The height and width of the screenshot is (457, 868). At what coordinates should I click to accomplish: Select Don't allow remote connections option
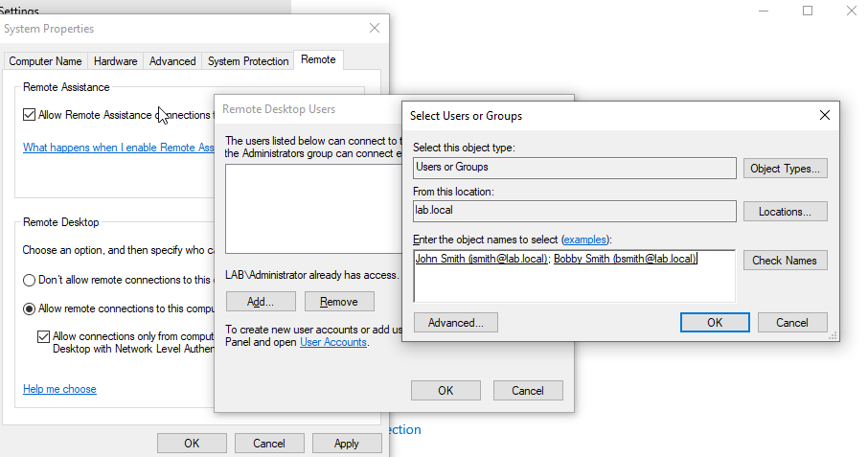[x=30, y=281]
